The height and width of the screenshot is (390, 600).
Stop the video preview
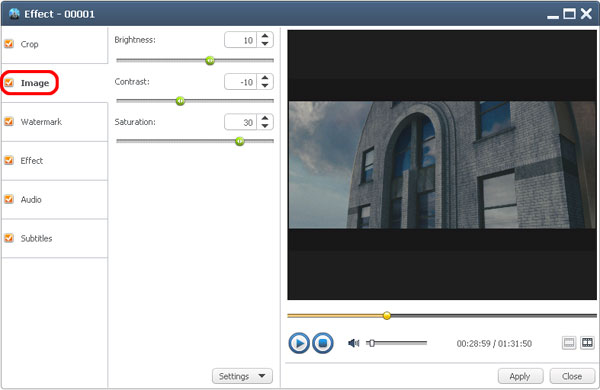323,343
